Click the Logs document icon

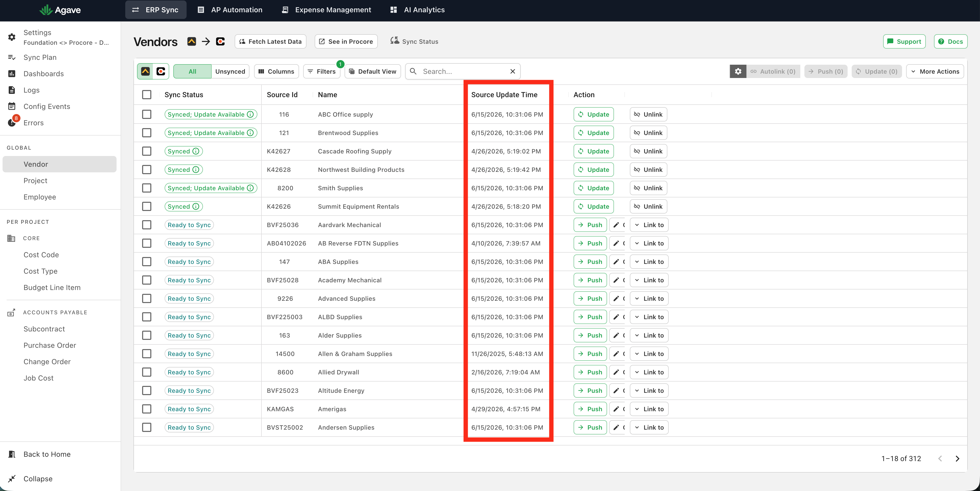click(x=12, y=90)
